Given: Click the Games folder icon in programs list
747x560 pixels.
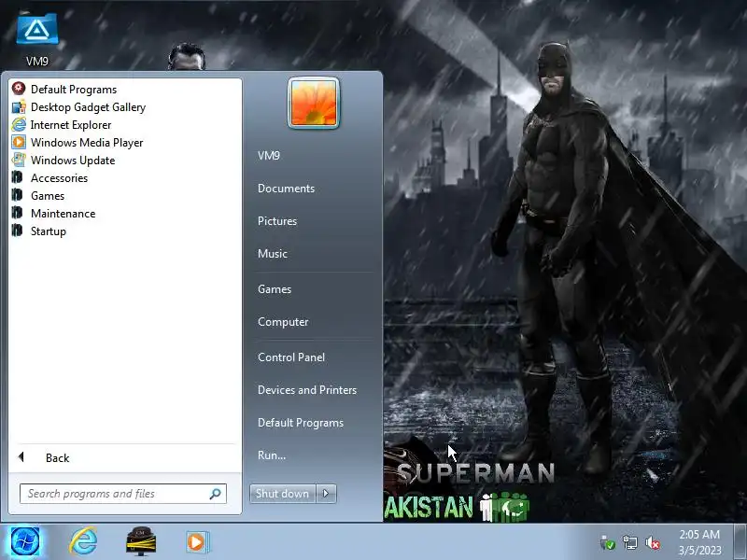Looking at the screenshot, I should pyautogui.click(x=18, y=195).
